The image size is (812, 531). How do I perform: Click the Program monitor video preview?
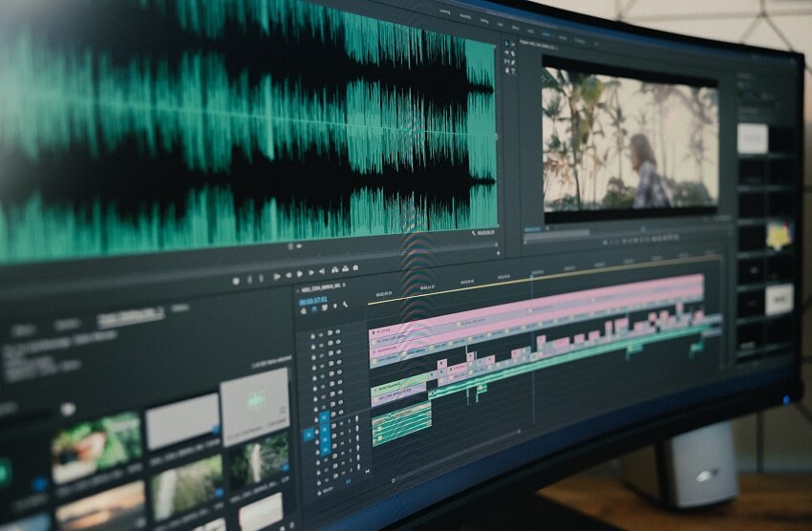coord(630,138)
